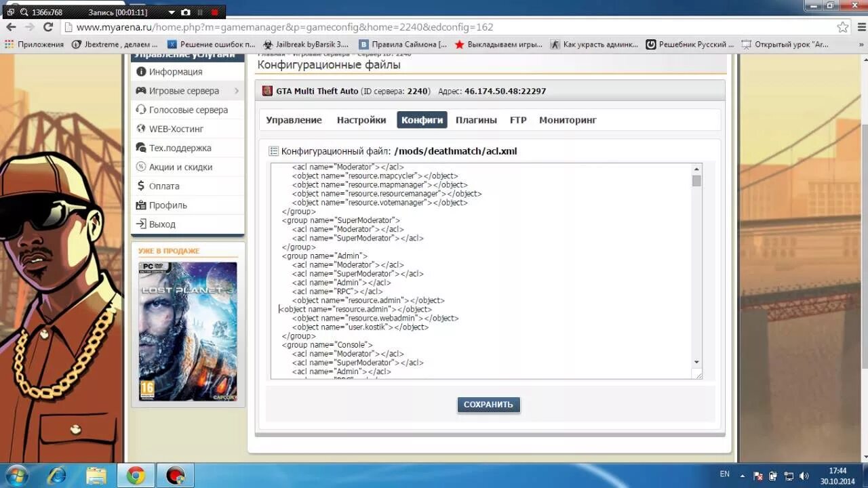Click the browser forward arrow

pos(29,27)
